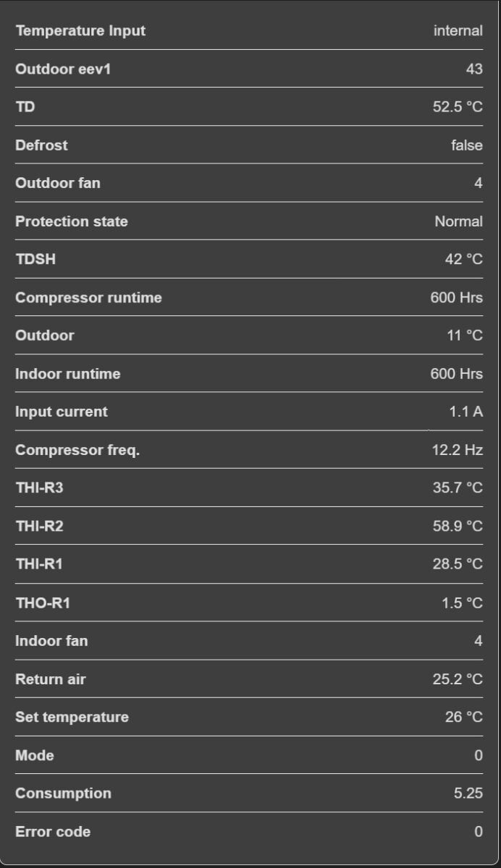Viewport: 501px width, 868px height.
Task: Click the Temperature Input row label
Action: pyautogui.click(x=80, y=31)
